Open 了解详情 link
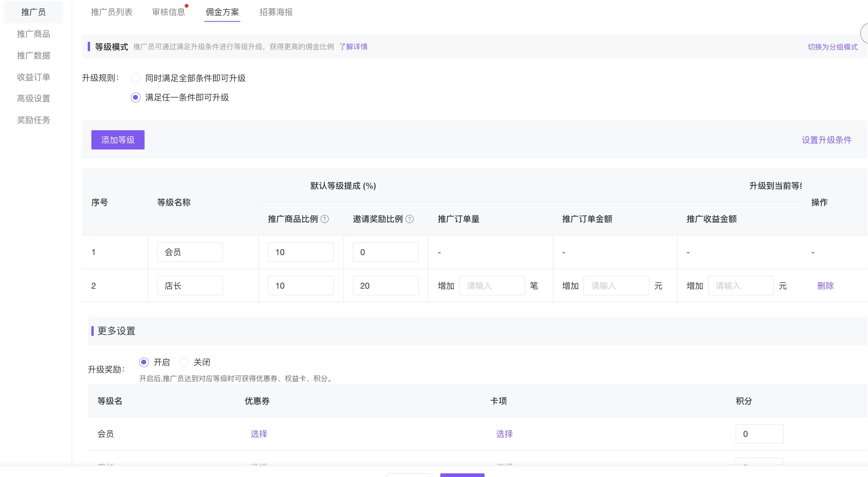 coord(353,47)
